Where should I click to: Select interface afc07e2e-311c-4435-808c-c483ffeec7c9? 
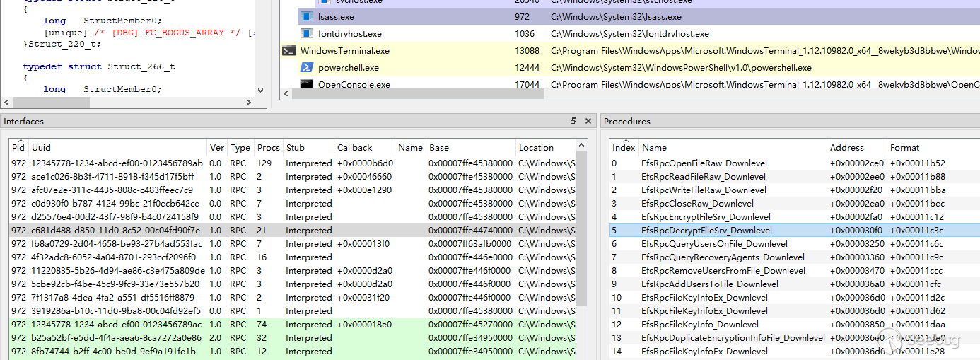pyautogui.click(x=112, y=190)
